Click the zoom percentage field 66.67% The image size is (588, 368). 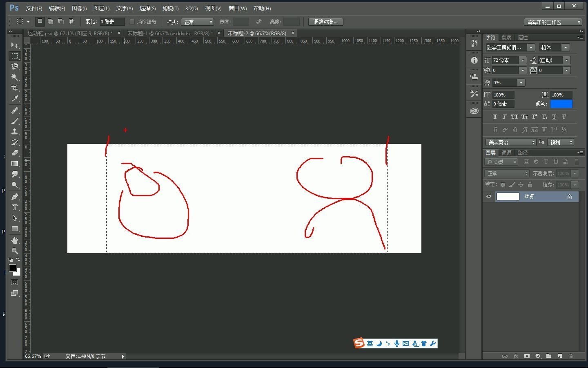coord(33,356)
